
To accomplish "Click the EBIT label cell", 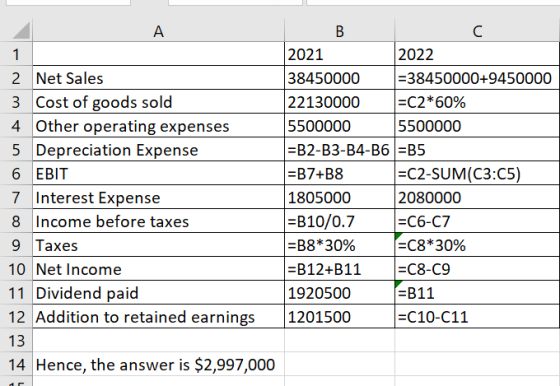I will point(159,174).
